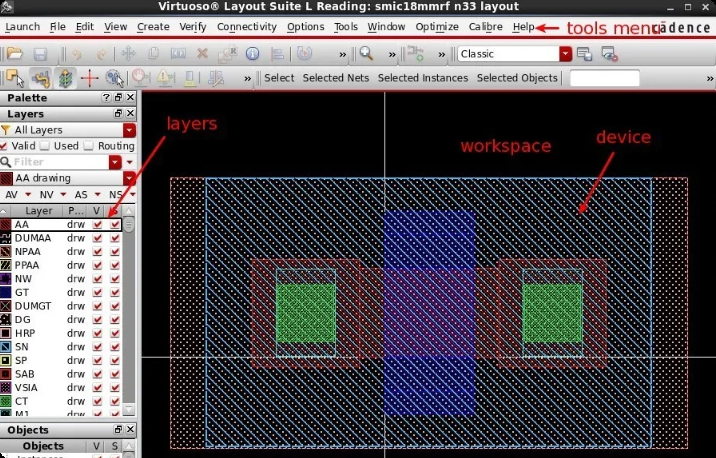The image size is (716, 458).
Task: Click the Align objects icon
Action: pyautogui.click(x=277, y=54)
